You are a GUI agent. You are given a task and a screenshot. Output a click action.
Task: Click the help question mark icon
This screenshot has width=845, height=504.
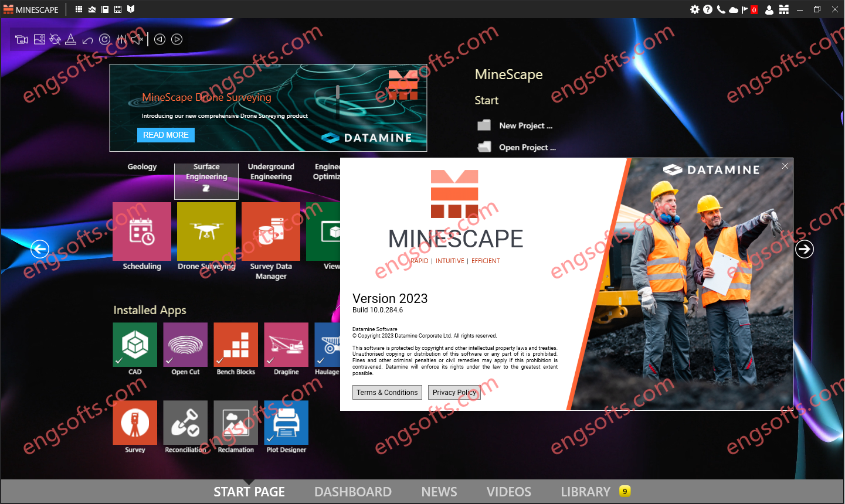708,9
